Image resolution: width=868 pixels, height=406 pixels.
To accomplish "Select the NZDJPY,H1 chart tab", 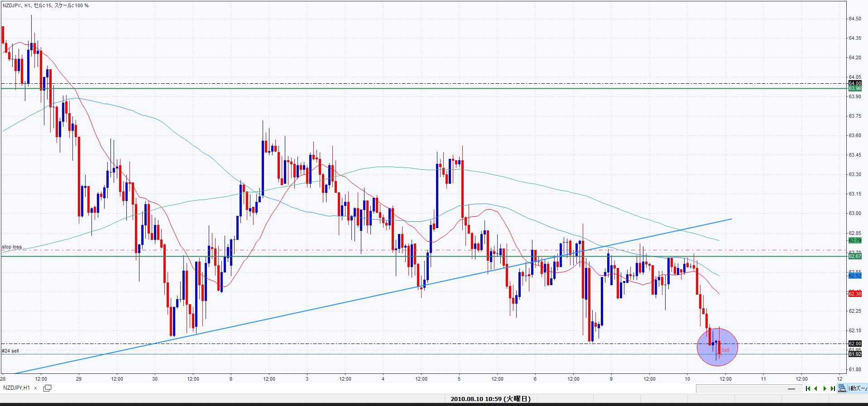I will 17,388.
